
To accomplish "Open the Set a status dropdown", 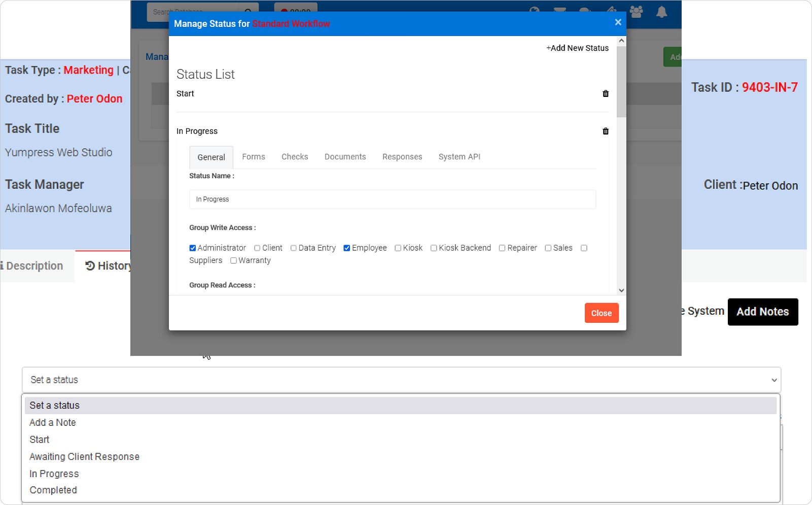I will pyautogui.click(x=401, y=380).
